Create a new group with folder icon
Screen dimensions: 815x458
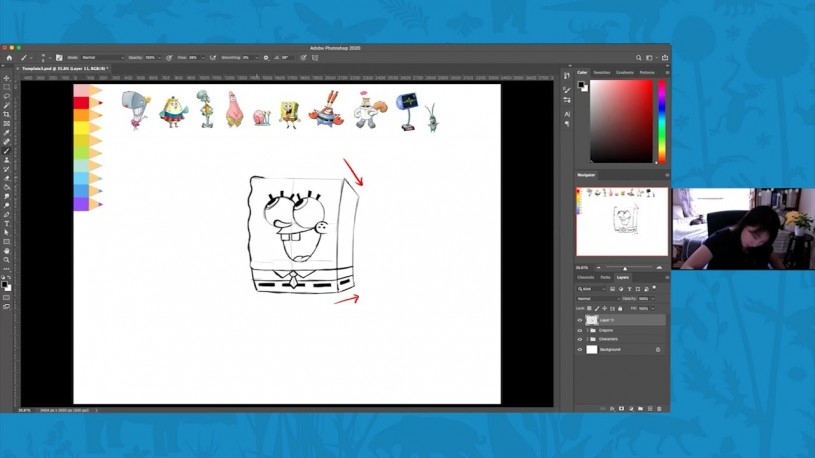tap(640, 408)
